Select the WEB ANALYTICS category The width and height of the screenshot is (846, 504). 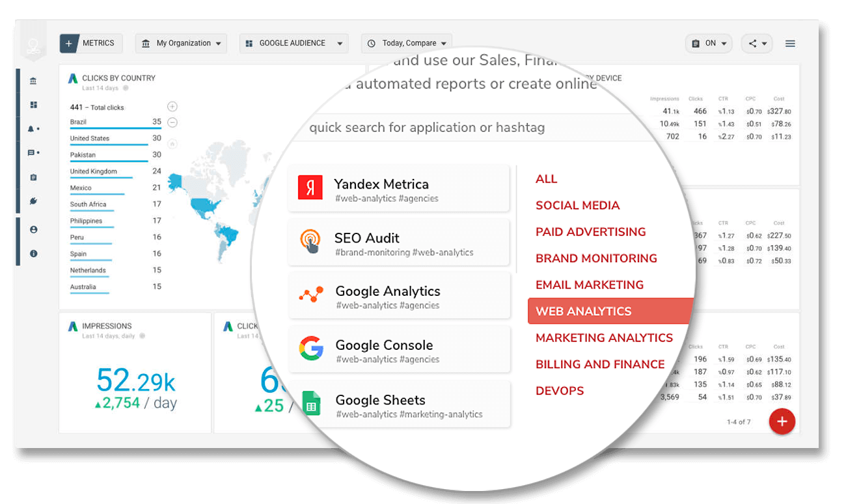tap(610, 311)
